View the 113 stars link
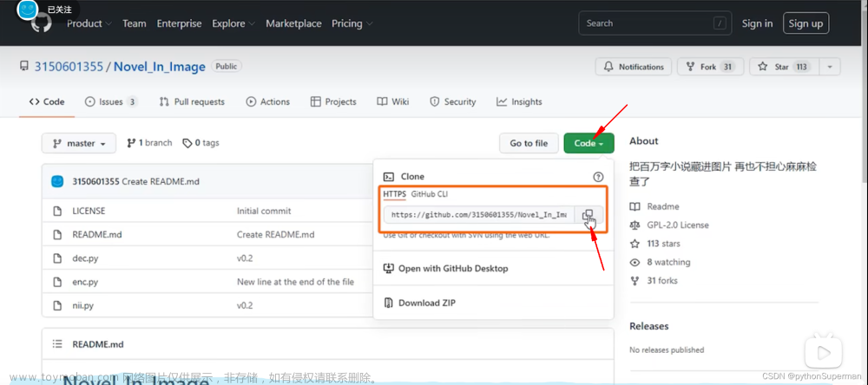Image resolution: width=868 pixels, height=385 pixels. coord(654,244)
